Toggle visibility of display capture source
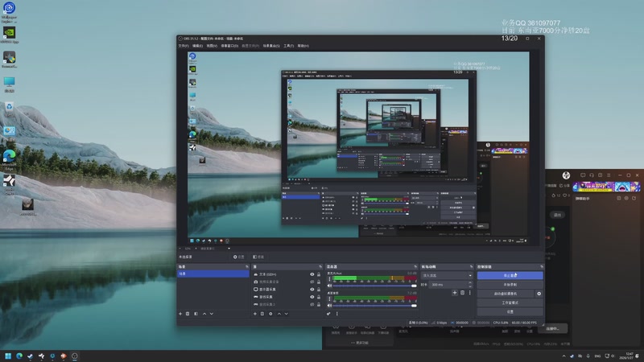 312,290
